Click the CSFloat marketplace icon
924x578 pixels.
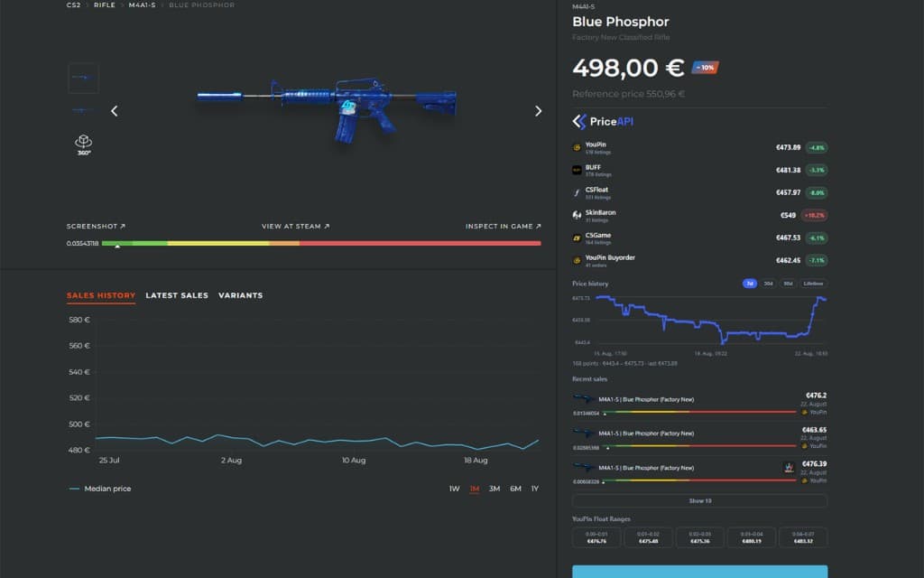click(x=577, y=193)
